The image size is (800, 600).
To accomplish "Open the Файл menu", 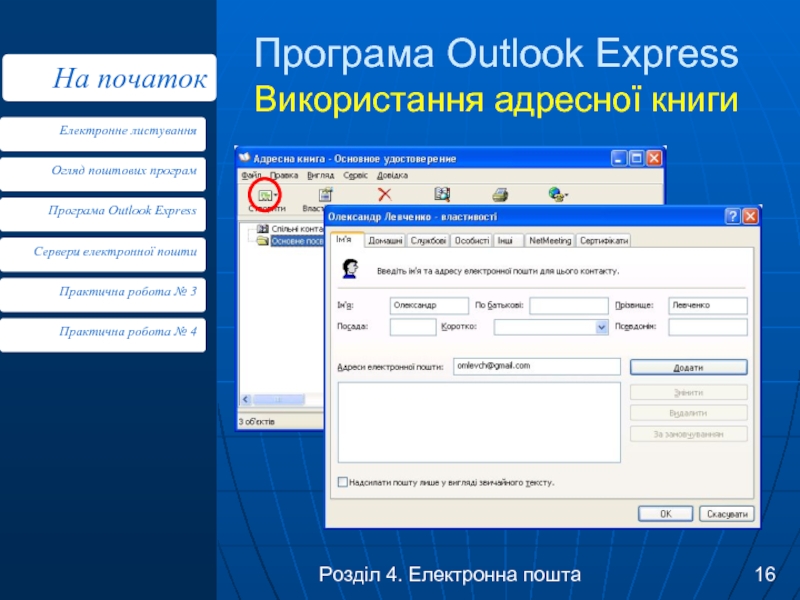I will (x=251, y=175).
